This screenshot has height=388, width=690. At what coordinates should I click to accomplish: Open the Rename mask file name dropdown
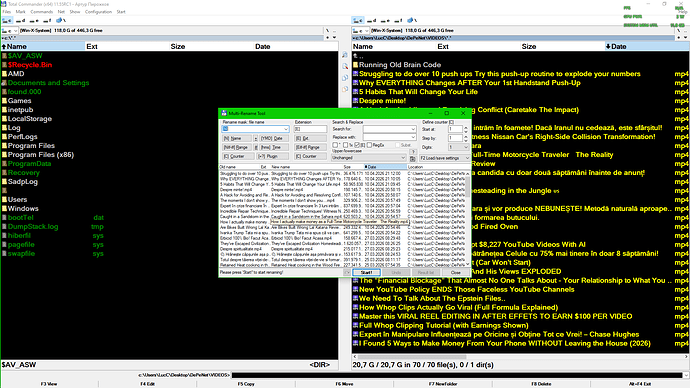[286, 129]
